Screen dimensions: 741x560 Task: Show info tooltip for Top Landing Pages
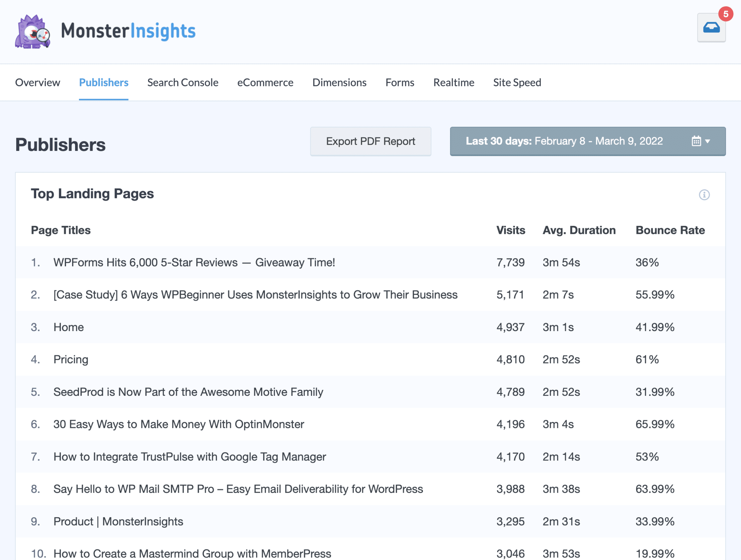click(x=704, y=194)
